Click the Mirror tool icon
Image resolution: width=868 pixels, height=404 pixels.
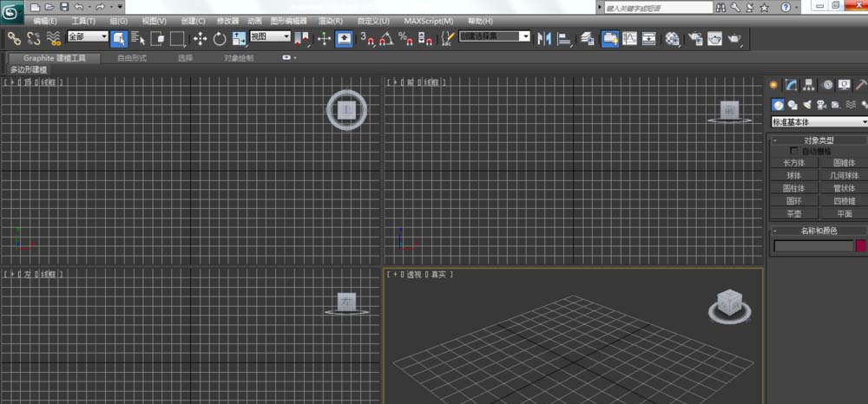tap(544, 38)
